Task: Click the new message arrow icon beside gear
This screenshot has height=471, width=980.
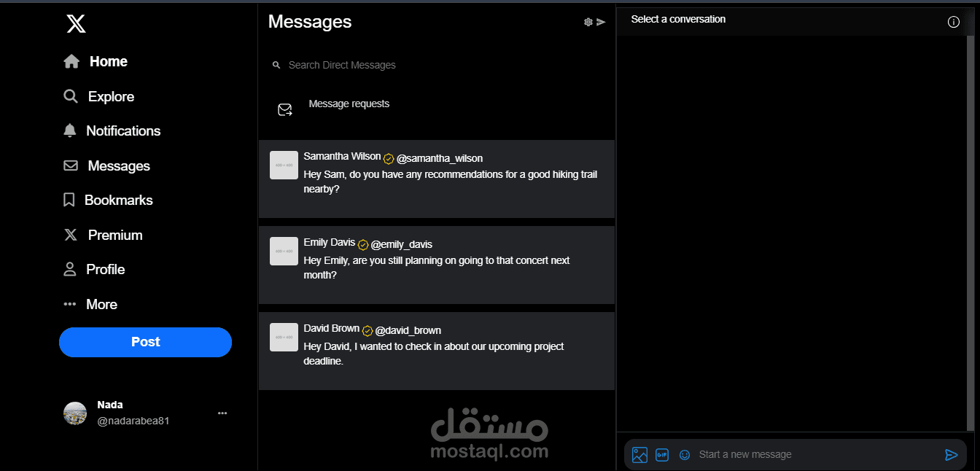Action: point(601,22)
